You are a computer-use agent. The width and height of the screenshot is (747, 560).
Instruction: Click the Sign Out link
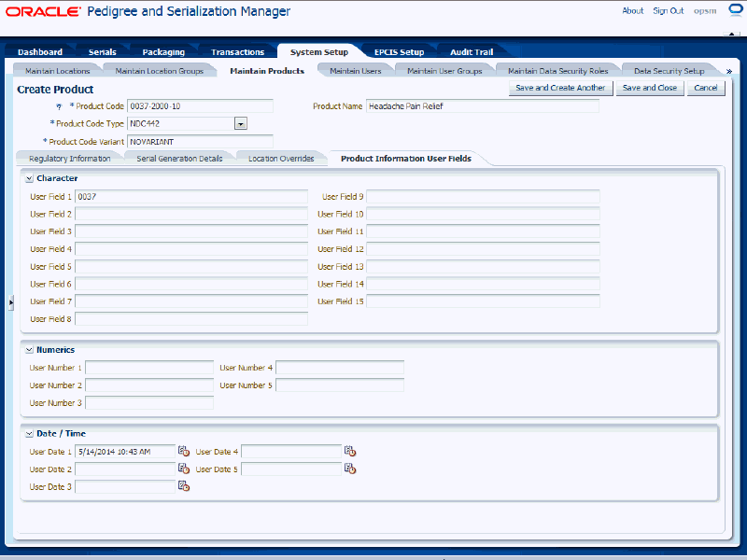(668, 10)
